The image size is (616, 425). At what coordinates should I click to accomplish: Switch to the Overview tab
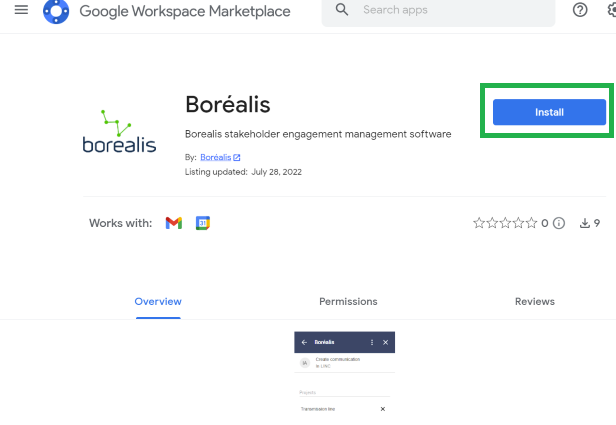click(x=158, y=301)
